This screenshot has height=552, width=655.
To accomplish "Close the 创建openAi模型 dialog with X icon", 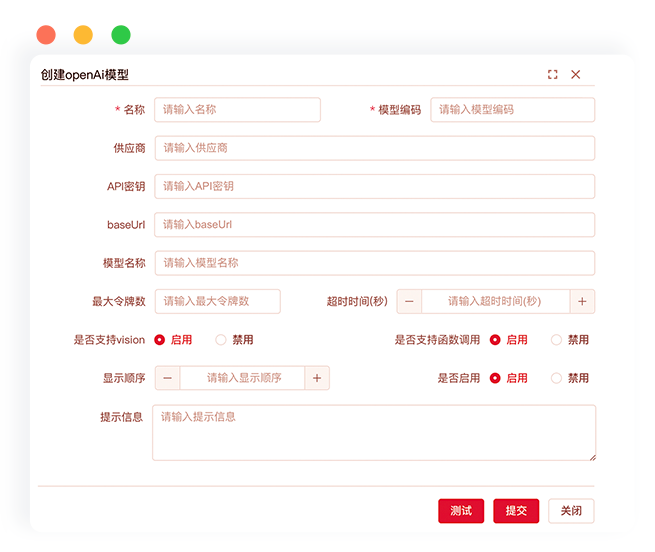I will tap(575, 74).
